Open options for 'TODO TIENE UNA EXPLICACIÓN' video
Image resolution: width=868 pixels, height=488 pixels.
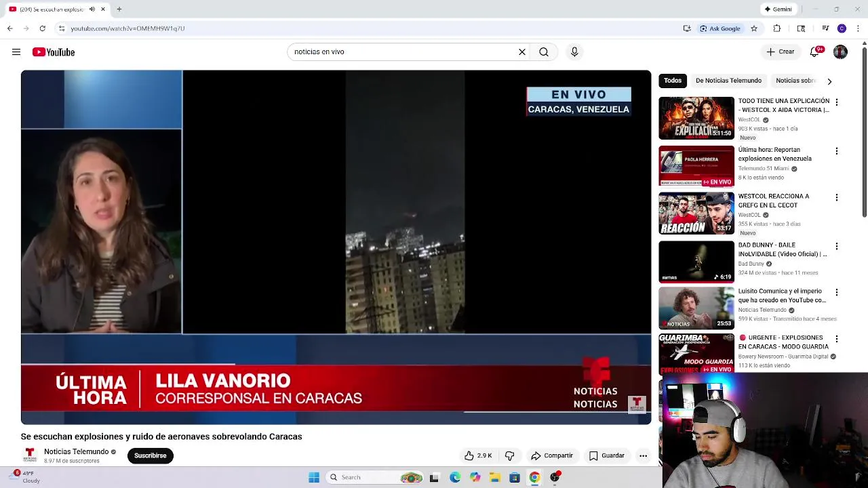coord(836,102)
